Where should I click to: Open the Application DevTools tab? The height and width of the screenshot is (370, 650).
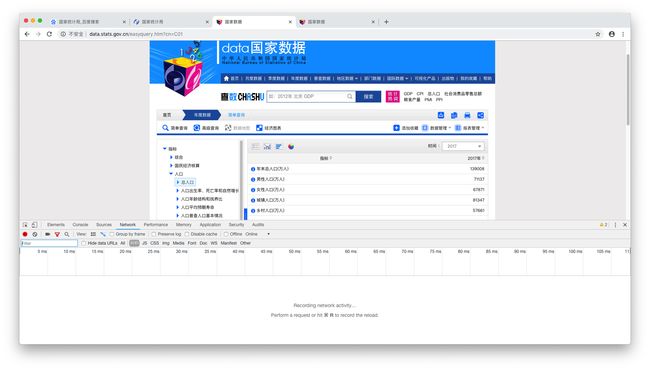coord(210,225)
